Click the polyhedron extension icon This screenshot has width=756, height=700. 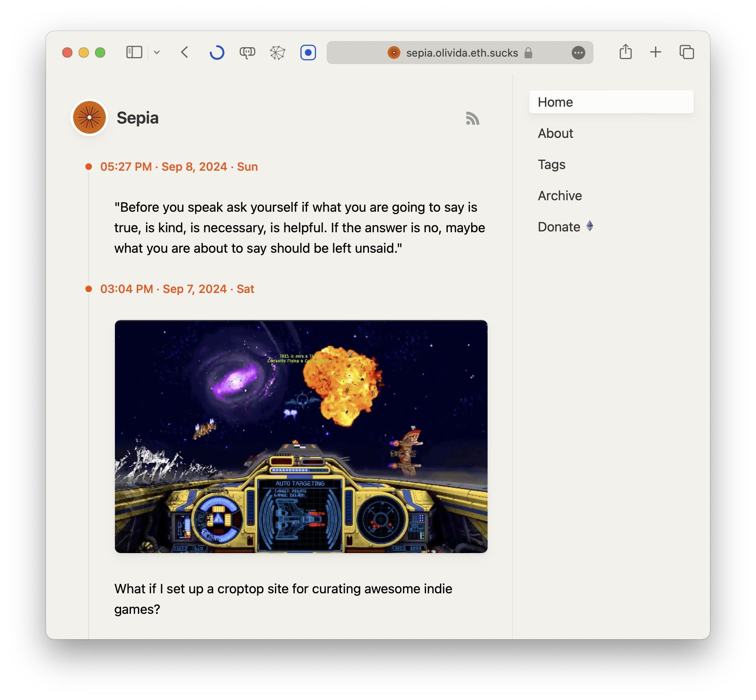(x=277, y=53)
